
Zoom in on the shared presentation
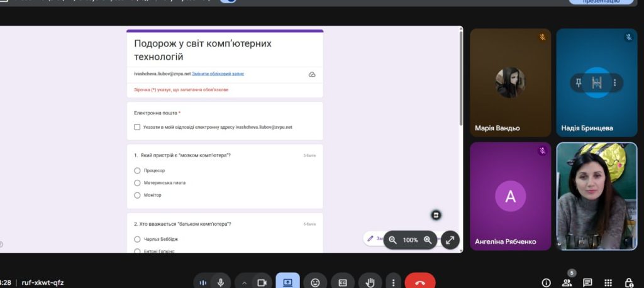click(x=428, y=240)
